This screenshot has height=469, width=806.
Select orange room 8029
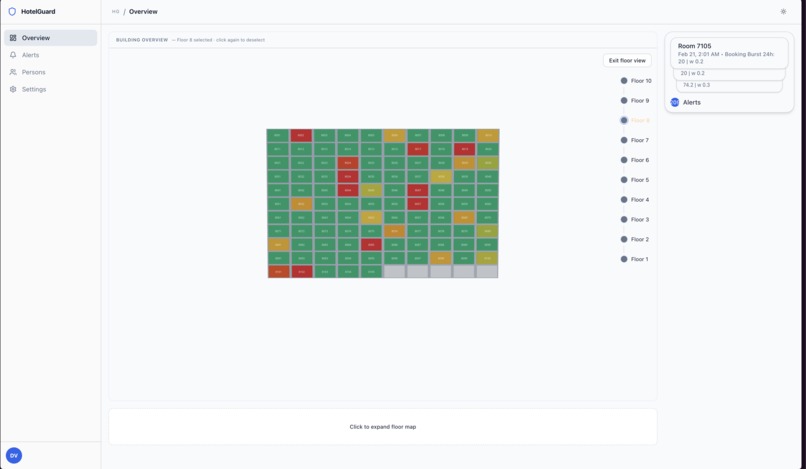pos(464,163)
